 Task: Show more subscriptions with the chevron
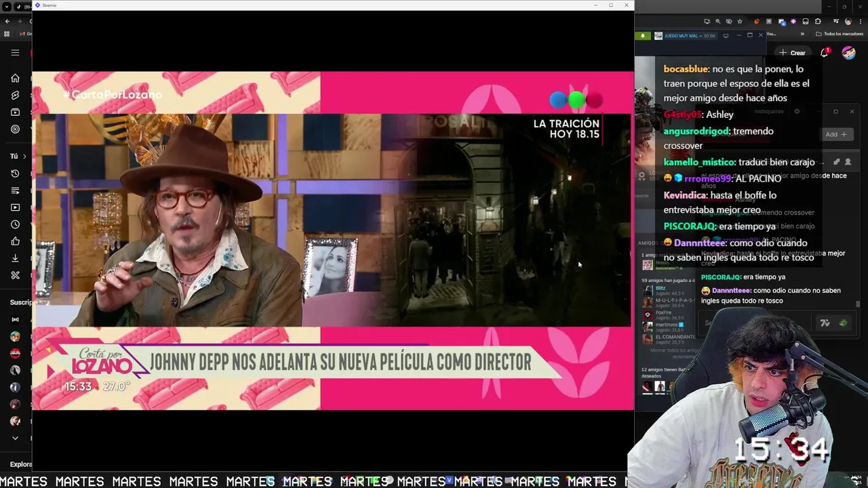(15, 438)
